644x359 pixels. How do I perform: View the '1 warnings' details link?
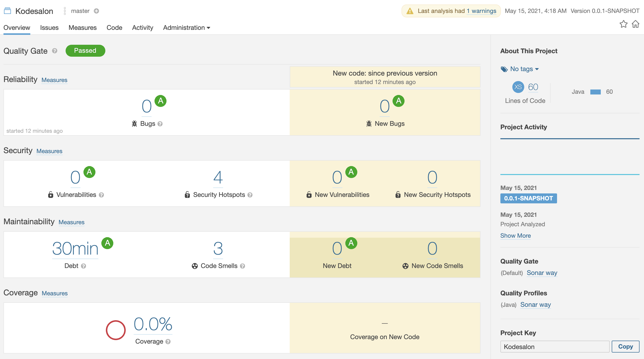point(481,11)
